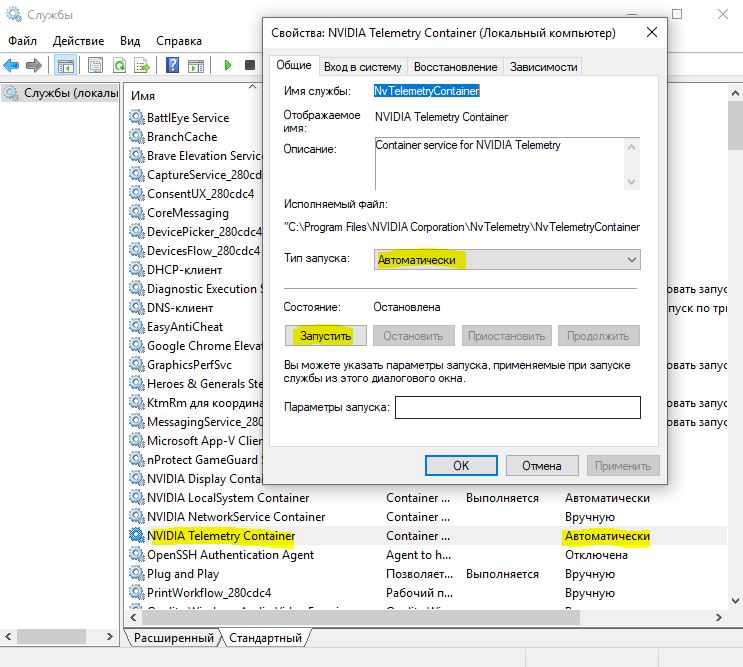Close the properties dialog with X
Image resolution: width=743 pixels, height=667 pixels.
click(652, 32)
